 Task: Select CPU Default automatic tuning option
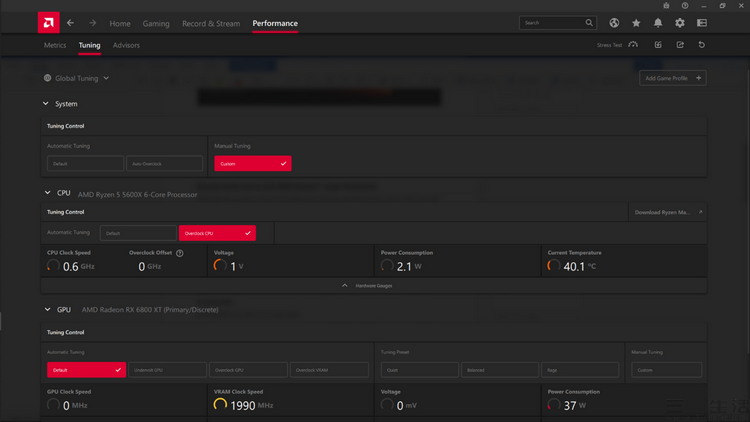click(x=138, y=233)
